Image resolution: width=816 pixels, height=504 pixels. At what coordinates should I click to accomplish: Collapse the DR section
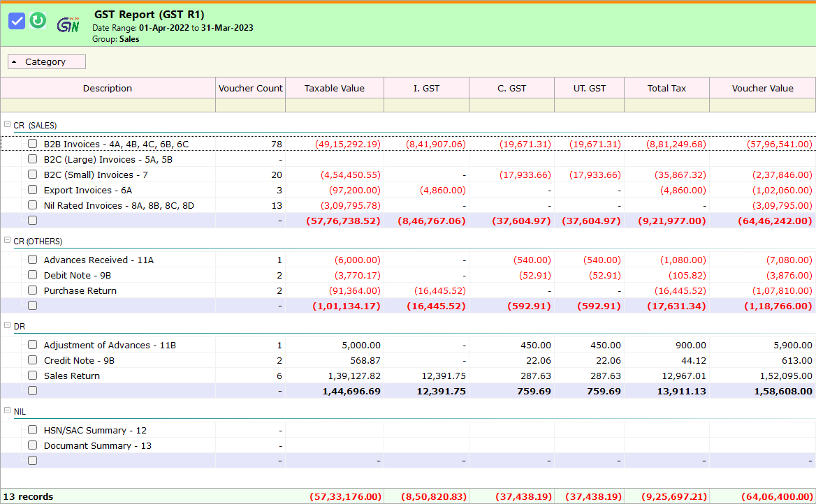6,326
